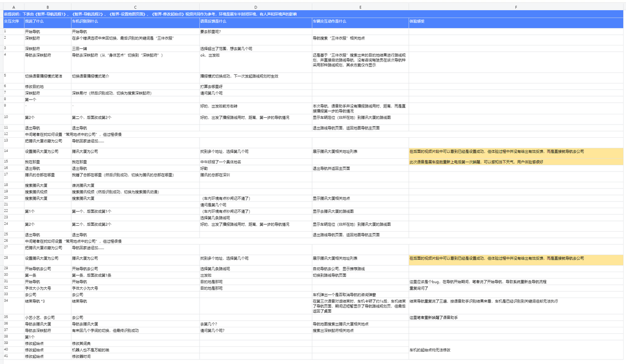Click the cell 搜索出深铁懿府相关地点
626x364 pixels.
[x=360, y=330]
